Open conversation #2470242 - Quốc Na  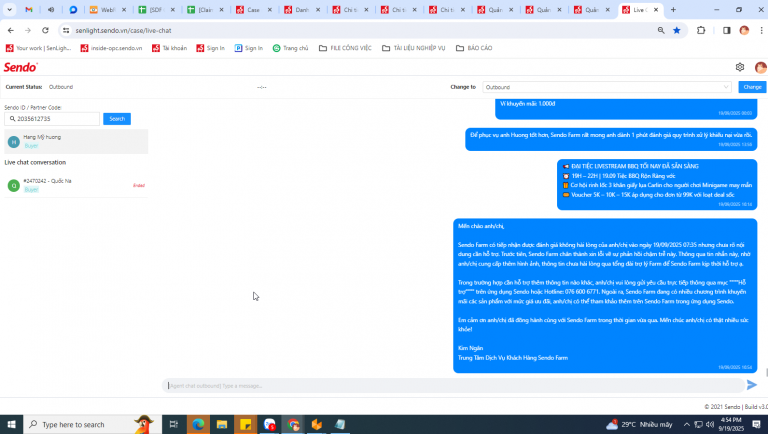pos(76,185)
